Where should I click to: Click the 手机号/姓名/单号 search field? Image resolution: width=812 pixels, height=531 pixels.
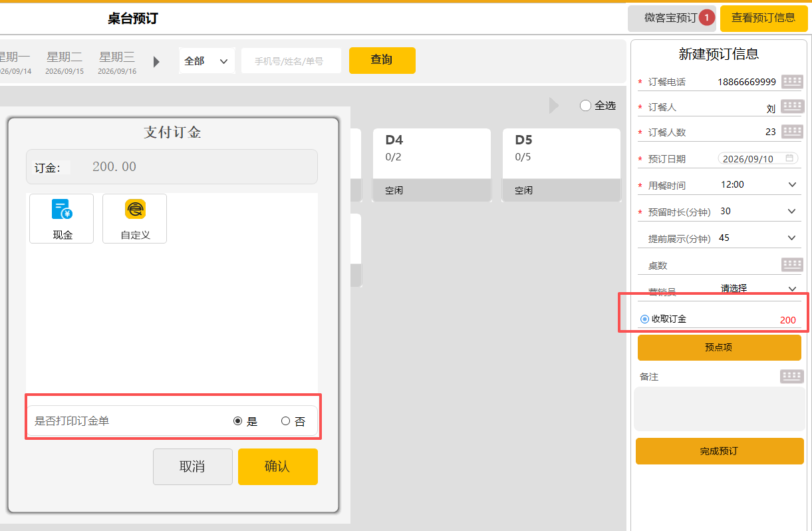tap(291, 61)
